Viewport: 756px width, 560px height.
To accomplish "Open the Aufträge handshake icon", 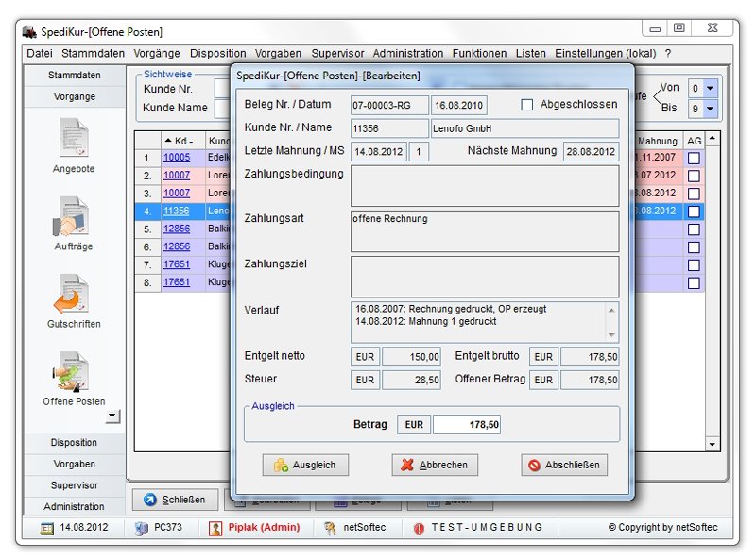I will pyautogui.click(x=72, y=216).
